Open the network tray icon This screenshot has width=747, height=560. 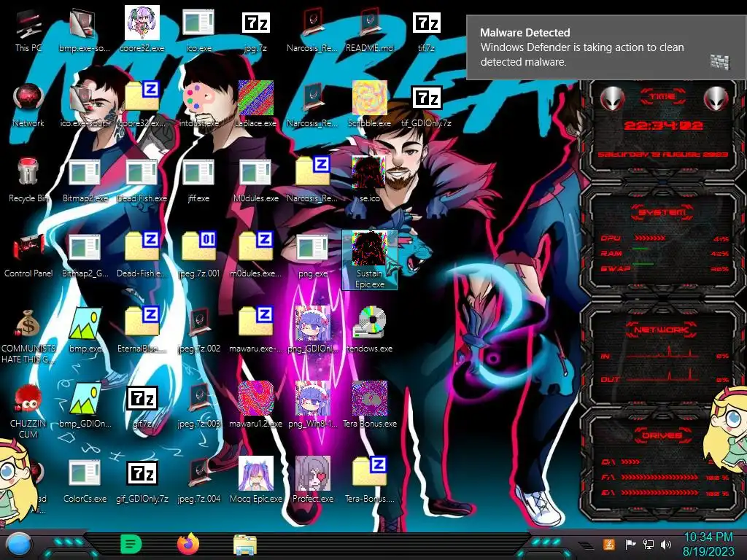[649, 545]
